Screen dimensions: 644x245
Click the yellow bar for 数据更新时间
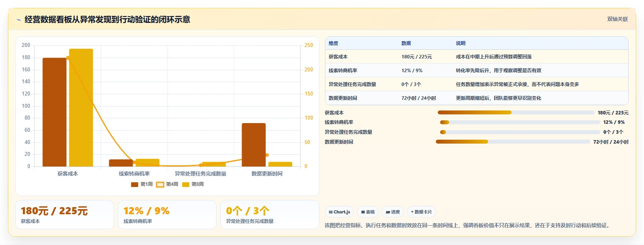click(280, 164)
